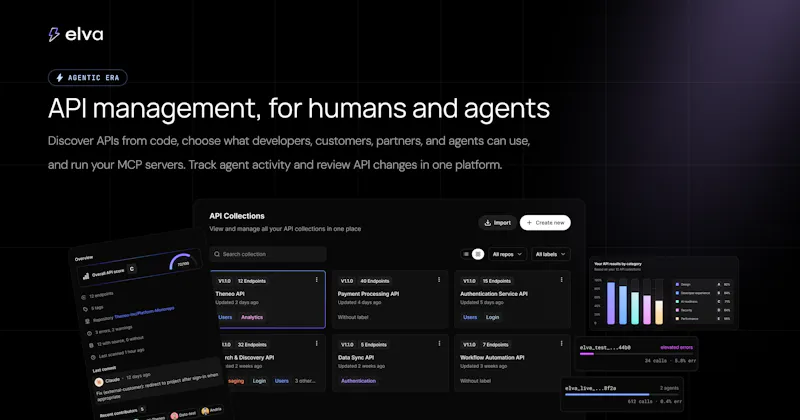Image resolution: width=800 pixels, height=420 pixels.
Task: Click the Users label on Authentication Service API
Action: [x=470, y=317]
